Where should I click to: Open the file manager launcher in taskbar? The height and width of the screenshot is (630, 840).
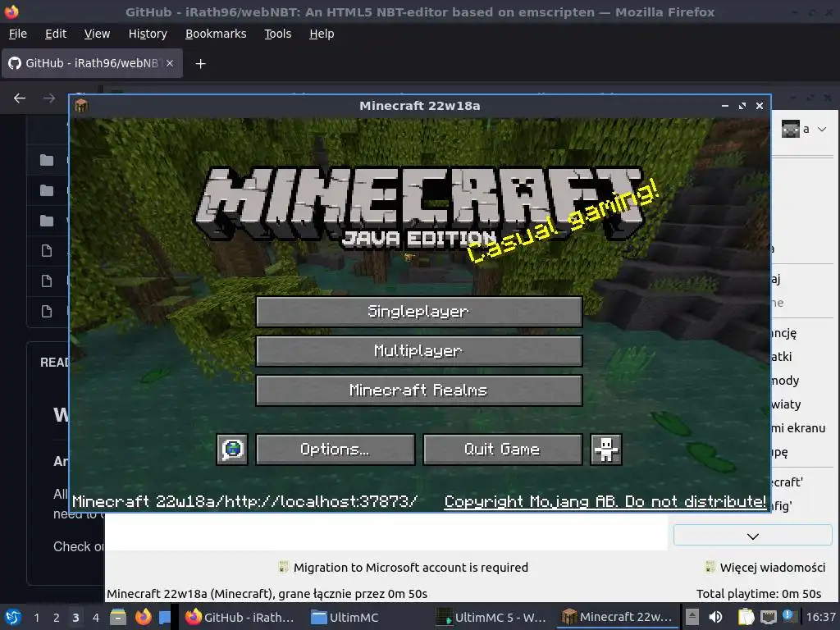point(118,617)
